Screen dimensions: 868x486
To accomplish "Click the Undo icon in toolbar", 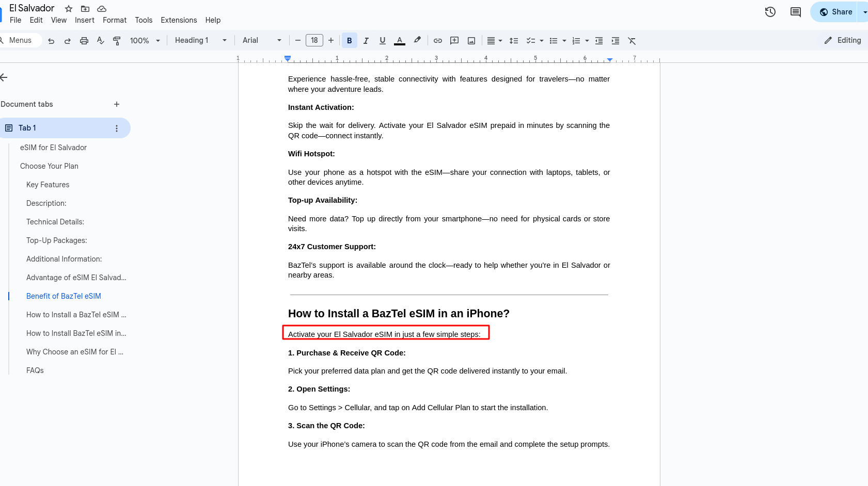I will tap(51, 41).
